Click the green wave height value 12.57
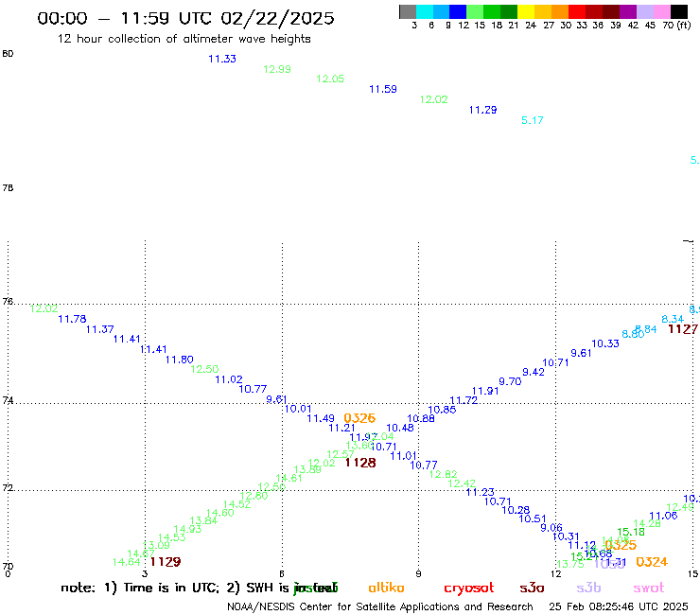This screenshot has height=615, width=700. pyautogui.click(x=341, y=454)
